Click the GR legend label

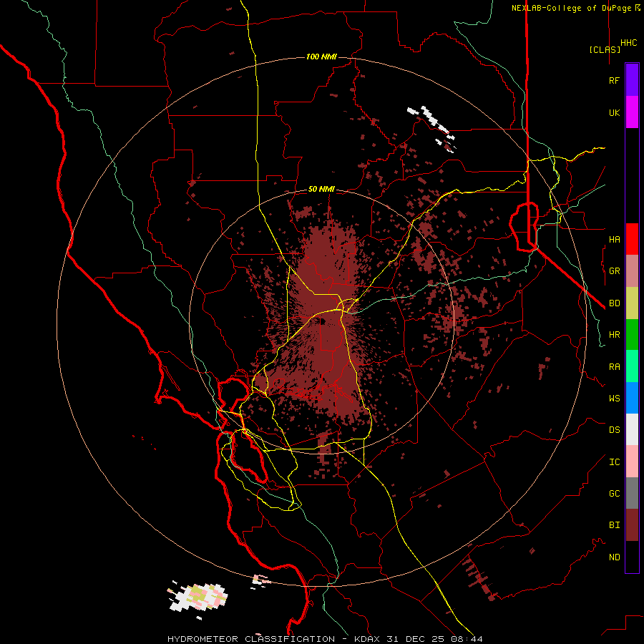pyautogui.click(x=614, y=271)
